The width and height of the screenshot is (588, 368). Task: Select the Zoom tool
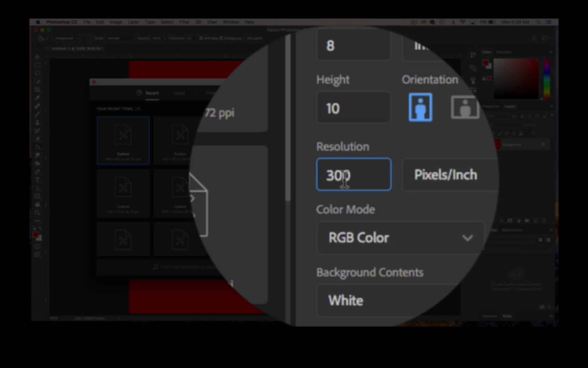click(37, 213)
